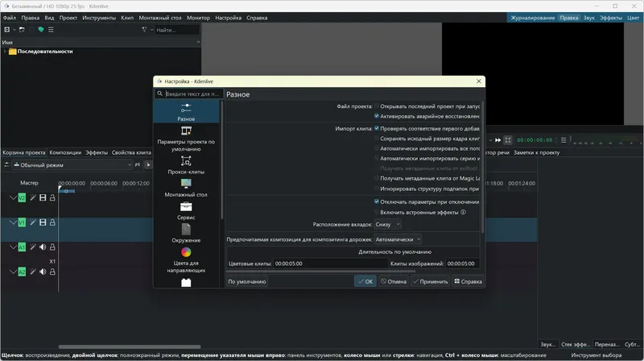Expand the Последовательности folder
644x361 pixels.
coord(5,52)
